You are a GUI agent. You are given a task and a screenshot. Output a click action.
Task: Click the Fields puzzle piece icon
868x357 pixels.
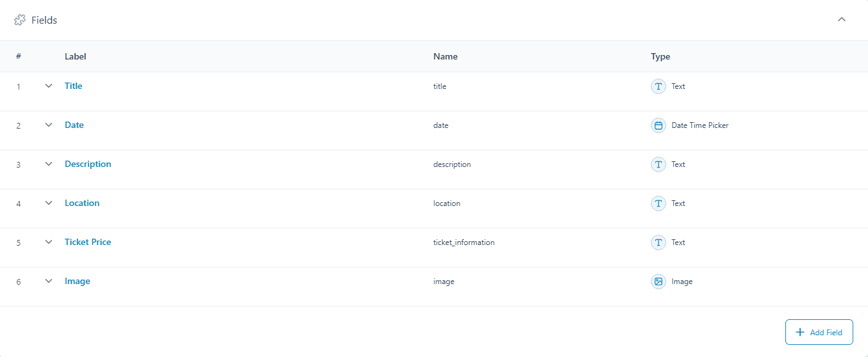point(20,20)
